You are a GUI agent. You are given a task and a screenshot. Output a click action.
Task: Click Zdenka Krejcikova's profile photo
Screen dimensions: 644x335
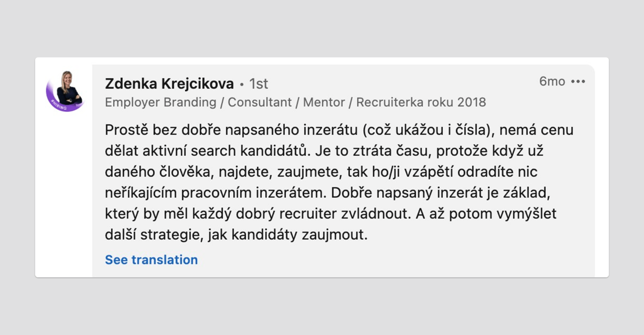tap(66, 89)
